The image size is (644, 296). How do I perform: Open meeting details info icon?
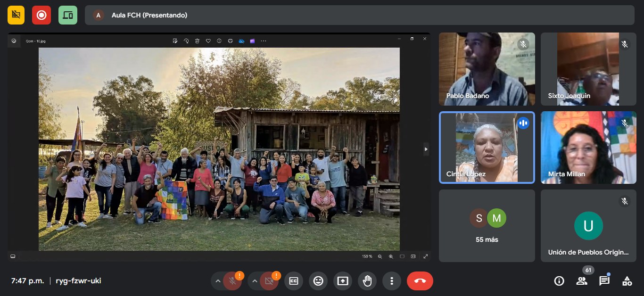[x=559, y=281]
